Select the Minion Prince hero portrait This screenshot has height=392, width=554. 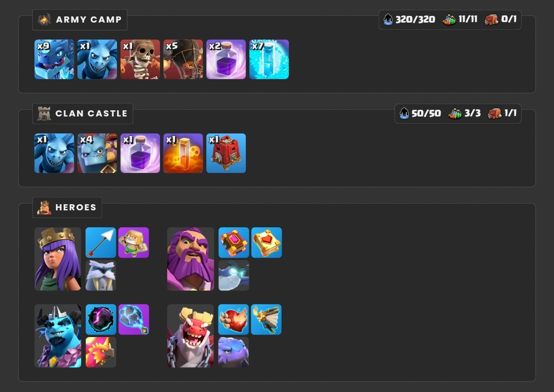tap(58, 336)
